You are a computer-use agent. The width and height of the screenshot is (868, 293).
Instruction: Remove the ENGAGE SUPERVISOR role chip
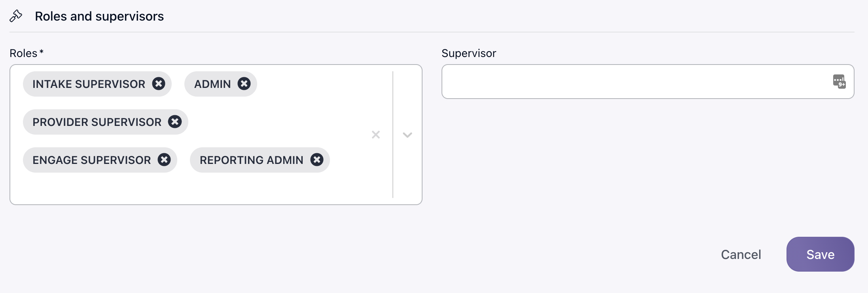[164, 160]
